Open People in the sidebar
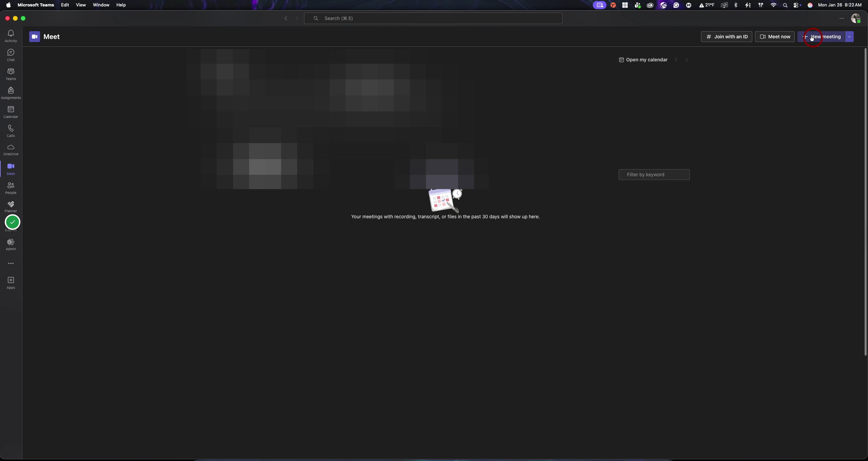 [11, 188]
